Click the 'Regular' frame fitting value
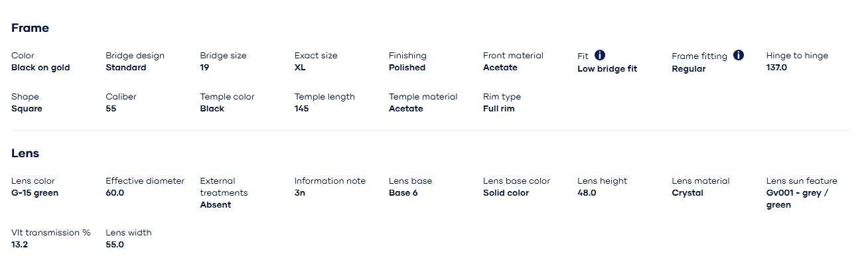The height and width of the screenshot is (258, 868). tap(689, 69)
